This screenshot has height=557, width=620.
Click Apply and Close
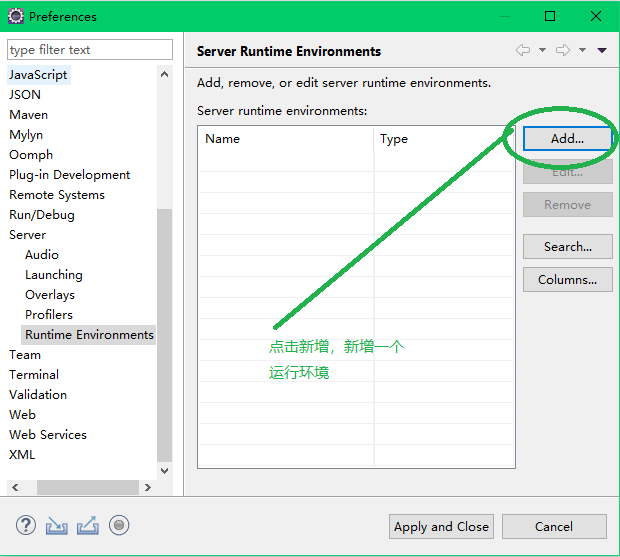tap(441, 527)
